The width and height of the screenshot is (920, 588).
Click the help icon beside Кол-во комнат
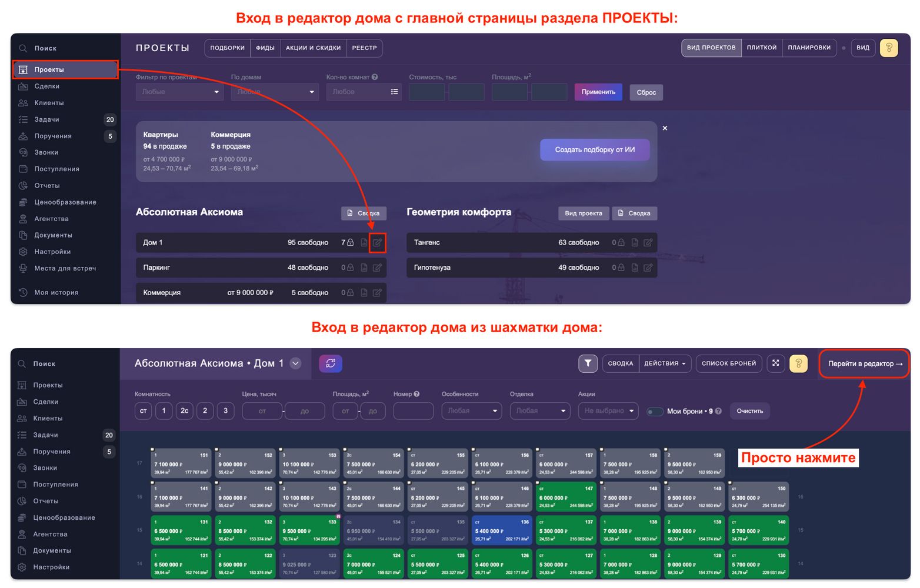375,77
